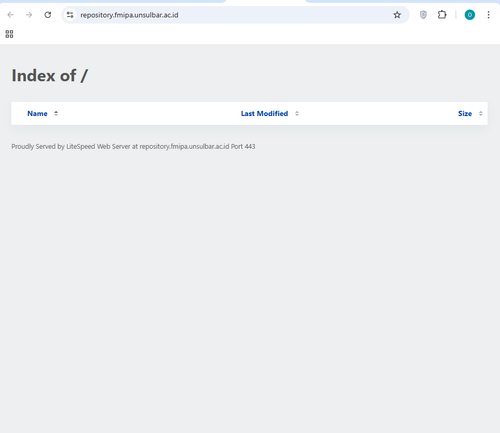Screen dimensions: 500x433
Task: Open the apps grid in bookmarks bar
Action: tap(9, 34)
